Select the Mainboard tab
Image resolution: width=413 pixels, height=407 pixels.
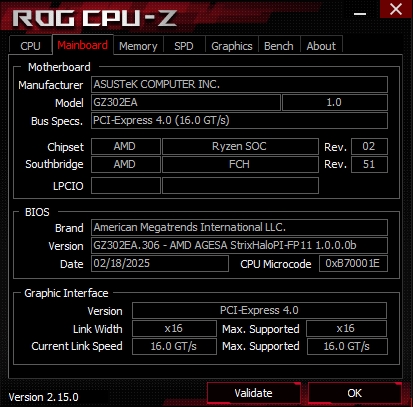83,45
